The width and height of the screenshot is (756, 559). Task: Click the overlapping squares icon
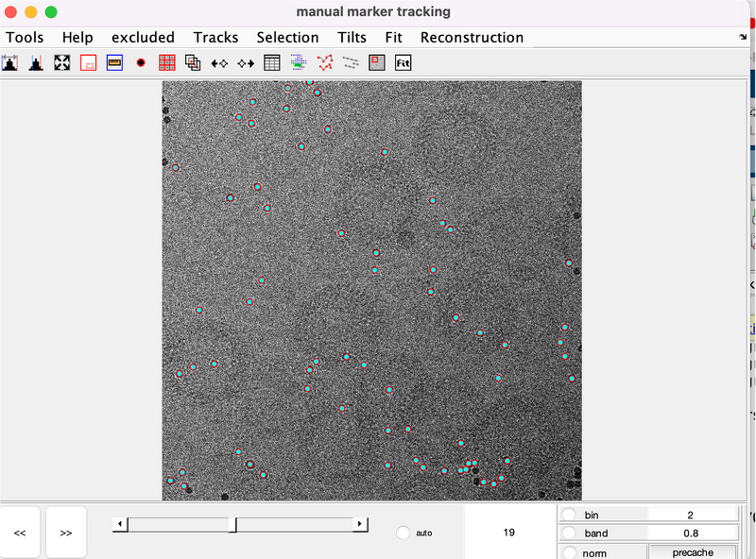click(x=193, y=63)
